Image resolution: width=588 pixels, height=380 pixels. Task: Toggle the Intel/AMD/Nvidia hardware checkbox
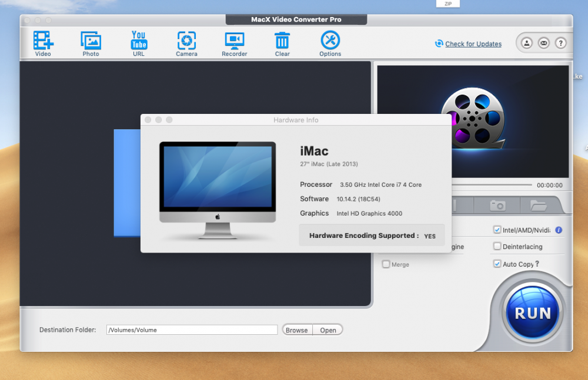(497, 230)
